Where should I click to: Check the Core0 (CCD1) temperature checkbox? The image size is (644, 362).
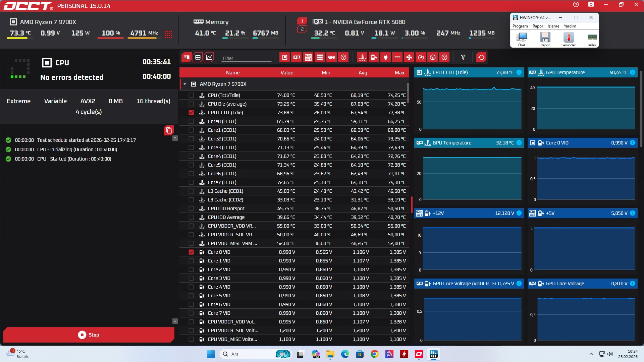point(191,121)
